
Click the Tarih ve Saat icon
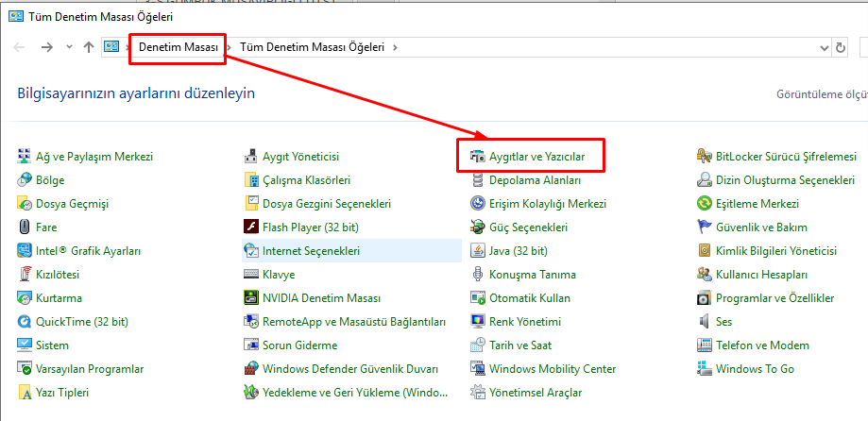point(477,345)
